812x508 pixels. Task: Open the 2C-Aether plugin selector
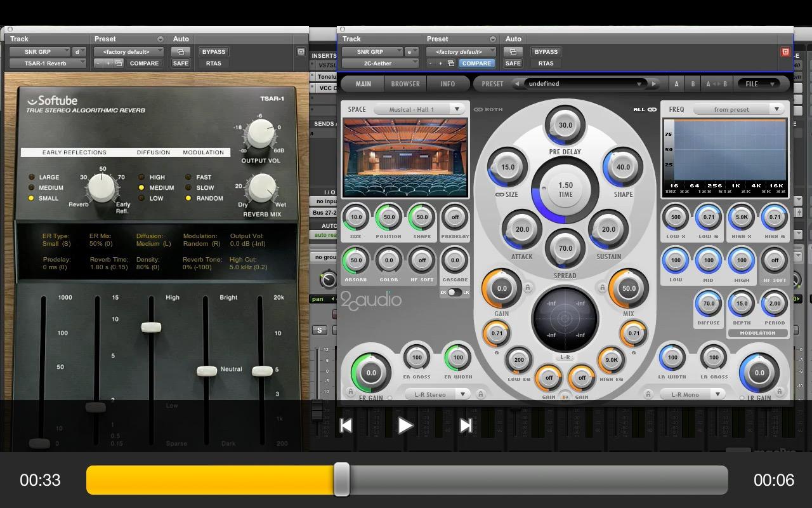[x=381, y=63]
